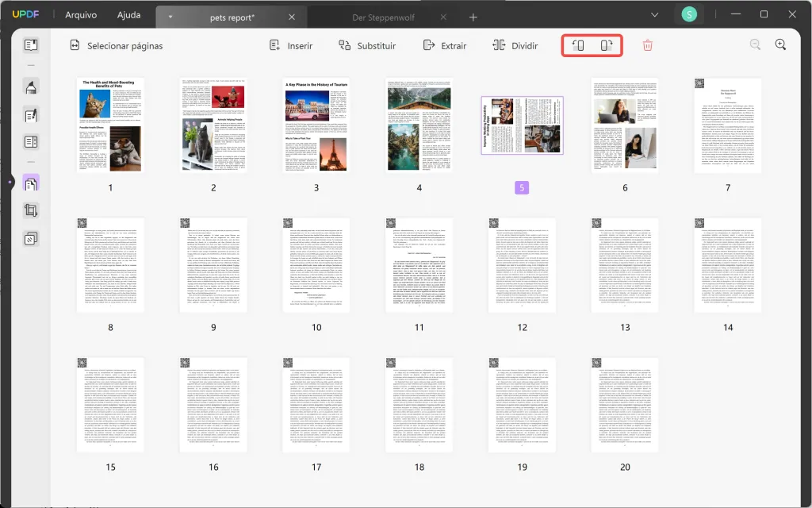Enable Selecionar páginas selection mode
Viewport: 812px width, 508px height.
pos(117,45)
